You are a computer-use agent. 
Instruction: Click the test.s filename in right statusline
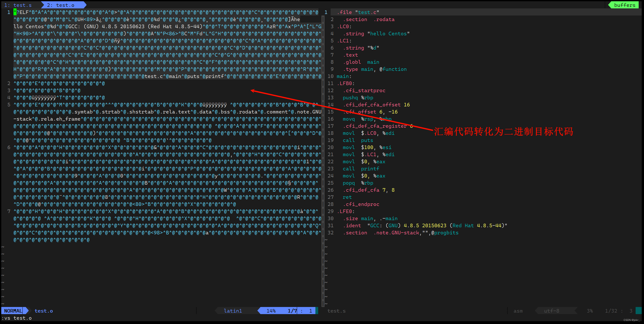336,311
